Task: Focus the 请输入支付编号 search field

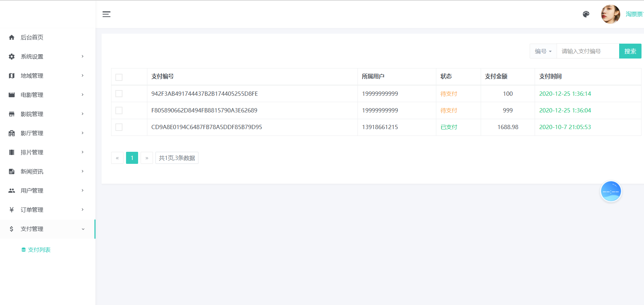Action: pyautogui.click(x=588, y=51)
